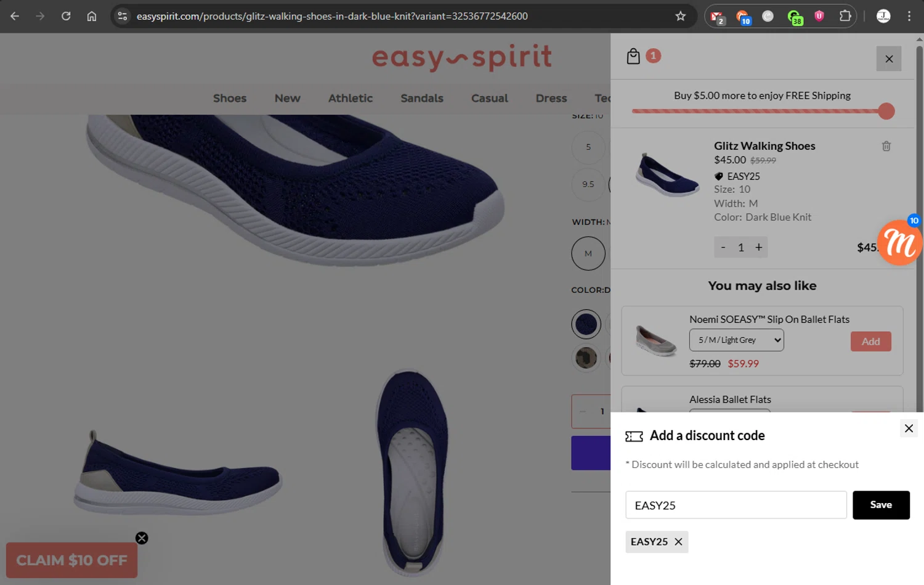Screen dimensions: 924x585
Task: Open the New menu
Action: pyautogui.click(x=288, y=98)
